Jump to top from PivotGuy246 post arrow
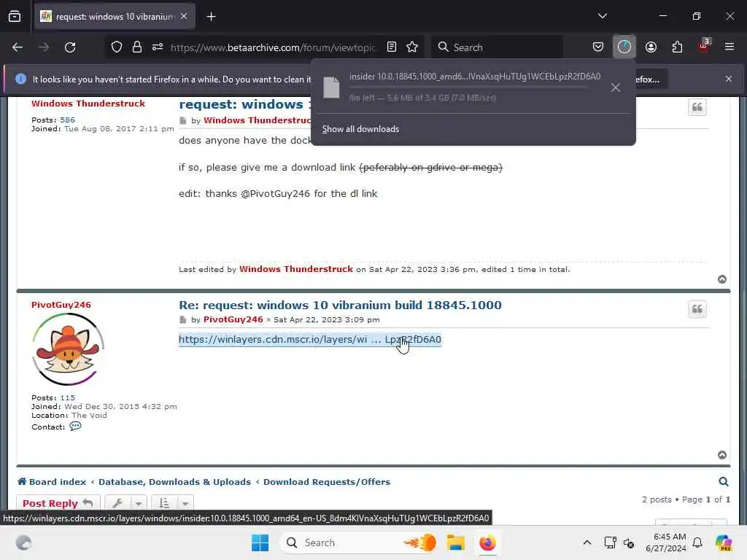The image size is (747, 560). [x=722, y=455]
